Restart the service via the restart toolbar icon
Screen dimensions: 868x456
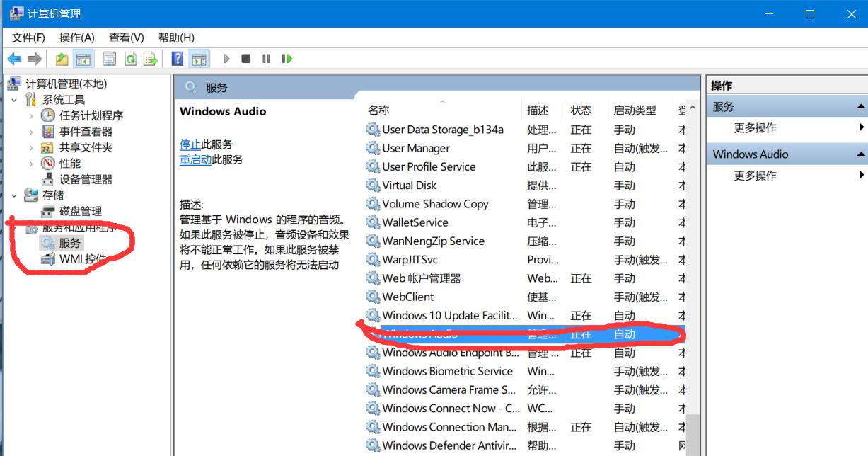pyautogui.click(x=287, y=58)
